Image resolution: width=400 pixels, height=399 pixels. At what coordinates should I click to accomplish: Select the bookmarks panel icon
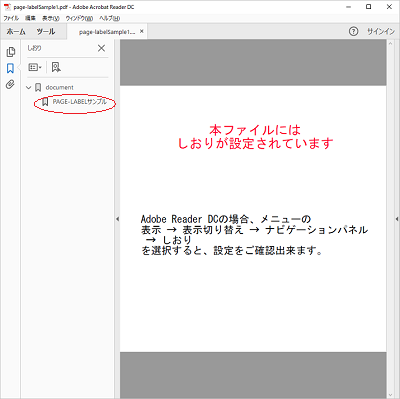click(x=10, y=68)
